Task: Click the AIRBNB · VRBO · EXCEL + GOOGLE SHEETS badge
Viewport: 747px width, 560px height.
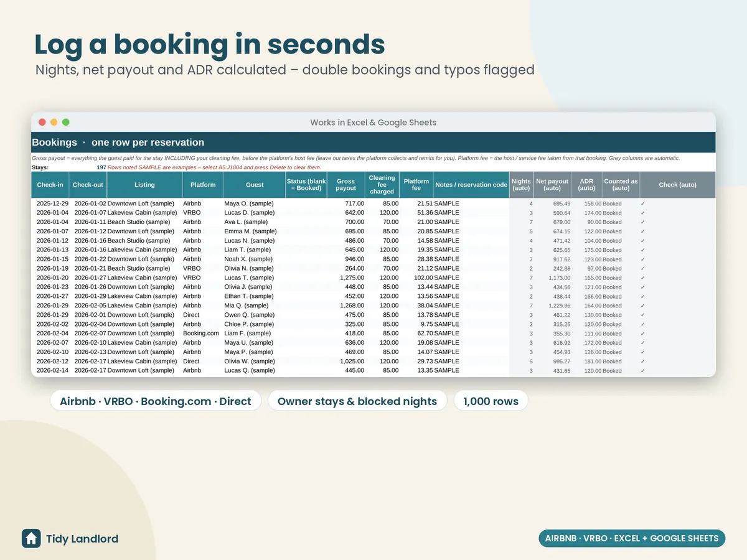Action: coord(632,538)
